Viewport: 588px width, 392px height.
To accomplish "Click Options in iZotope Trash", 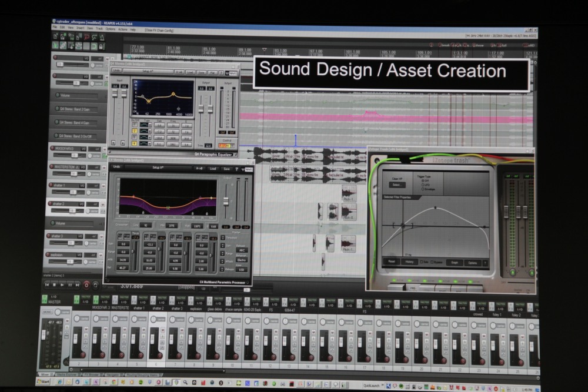I will [x=472, y=263].
